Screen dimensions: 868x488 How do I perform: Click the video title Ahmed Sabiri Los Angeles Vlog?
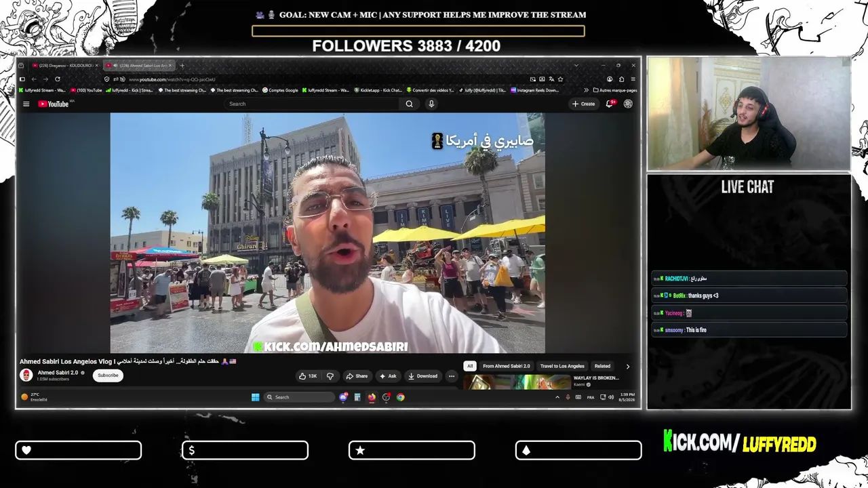127,362
